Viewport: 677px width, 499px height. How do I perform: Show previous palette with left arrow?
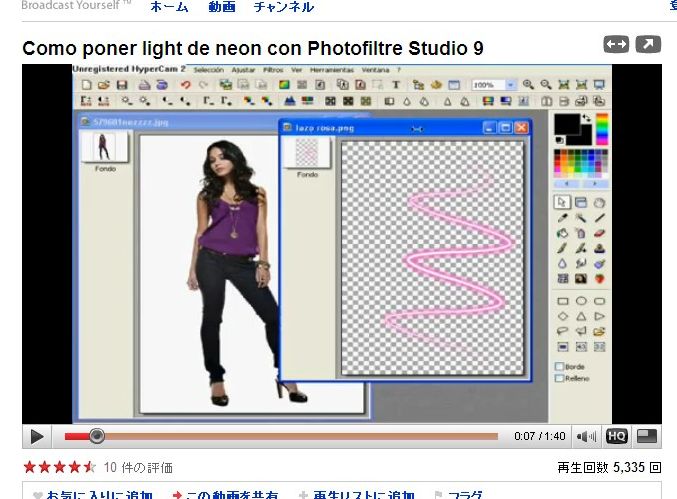567,184
